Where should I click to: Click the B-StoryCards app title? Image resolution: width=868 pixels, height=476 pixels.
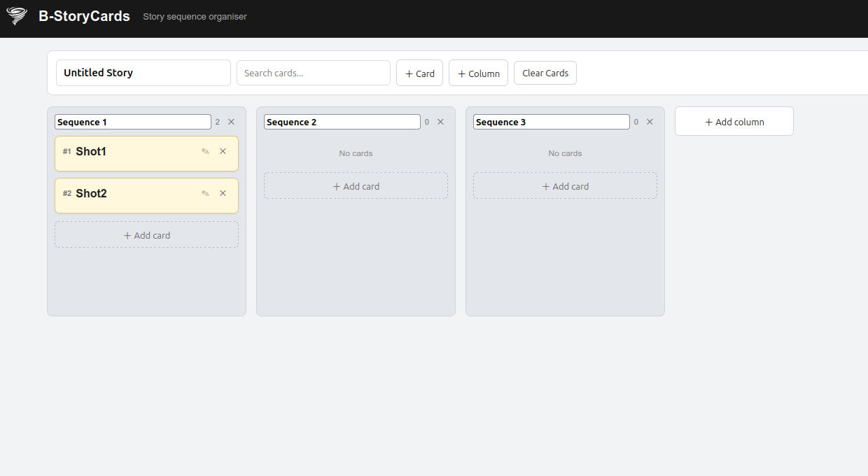coord(84,16)
